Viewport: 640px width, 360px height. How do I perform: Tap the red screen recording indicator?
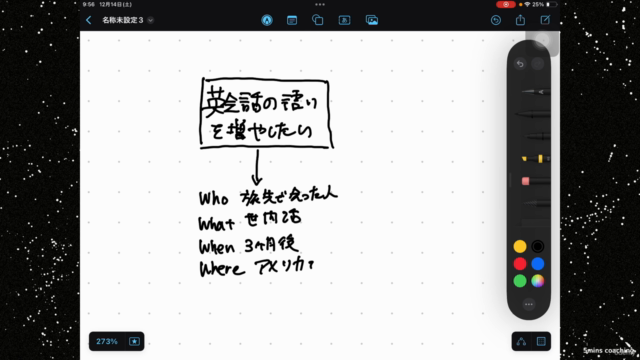pos(506,4)
